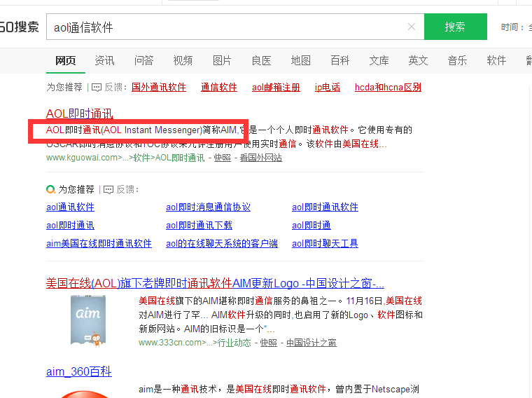Select the 英文 tab
The image size is (532, 398).
point(418,61)
